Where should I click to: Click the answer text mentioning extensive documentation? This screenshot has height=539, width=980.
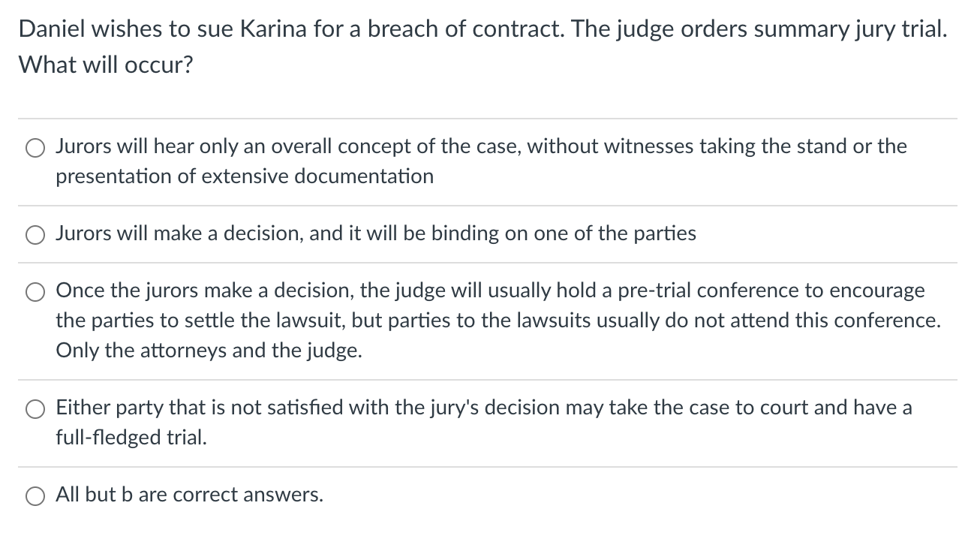pos(244,176)
